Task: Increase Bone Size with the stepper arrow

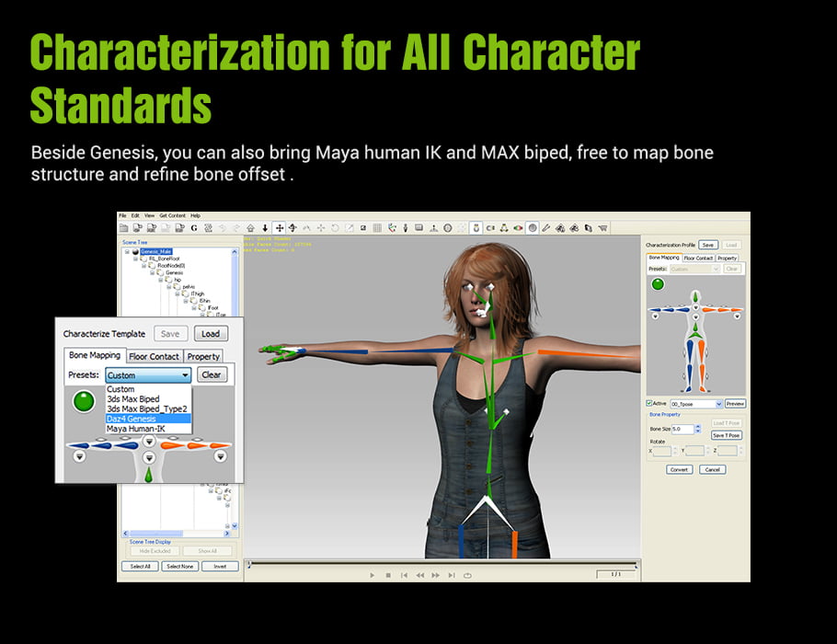Action: pos(698,426)
